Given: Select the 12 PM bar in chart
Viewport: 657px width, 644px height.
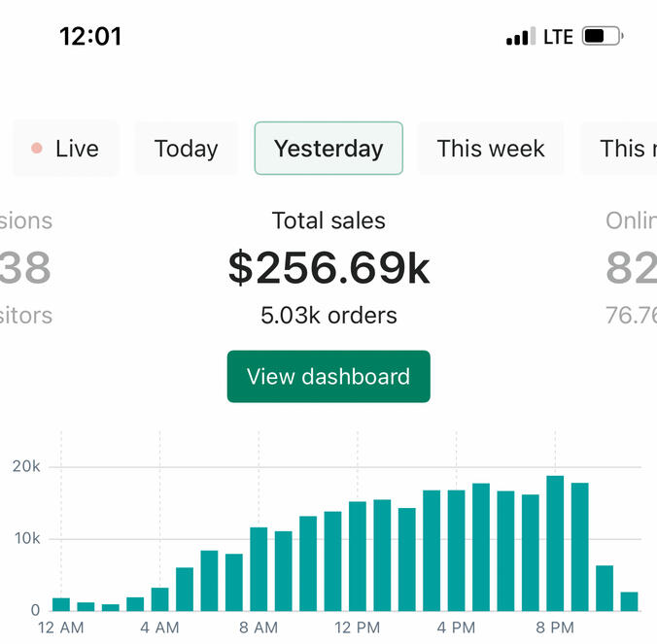Looking at the screenshot, I should tap(358, 556).
